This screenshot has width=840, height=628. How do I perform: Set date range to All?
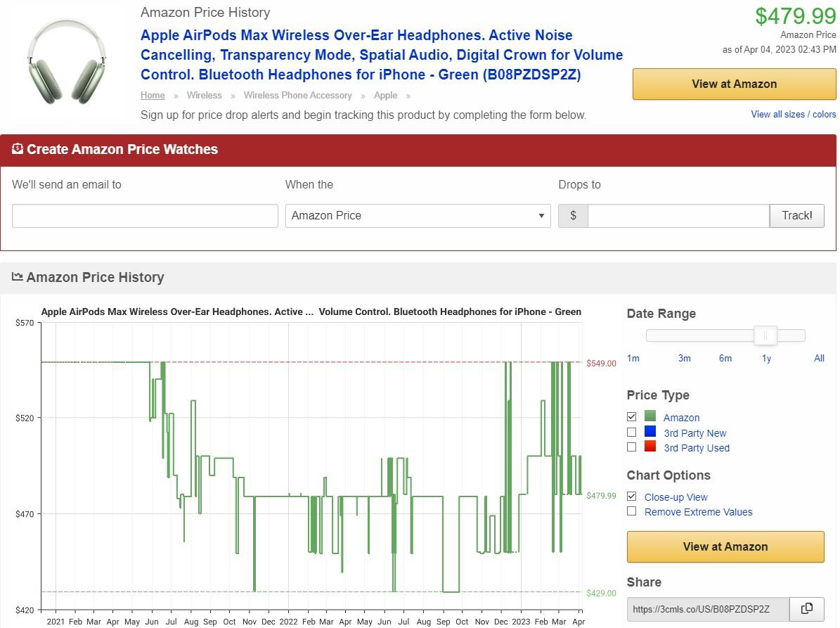pos(819,358)
